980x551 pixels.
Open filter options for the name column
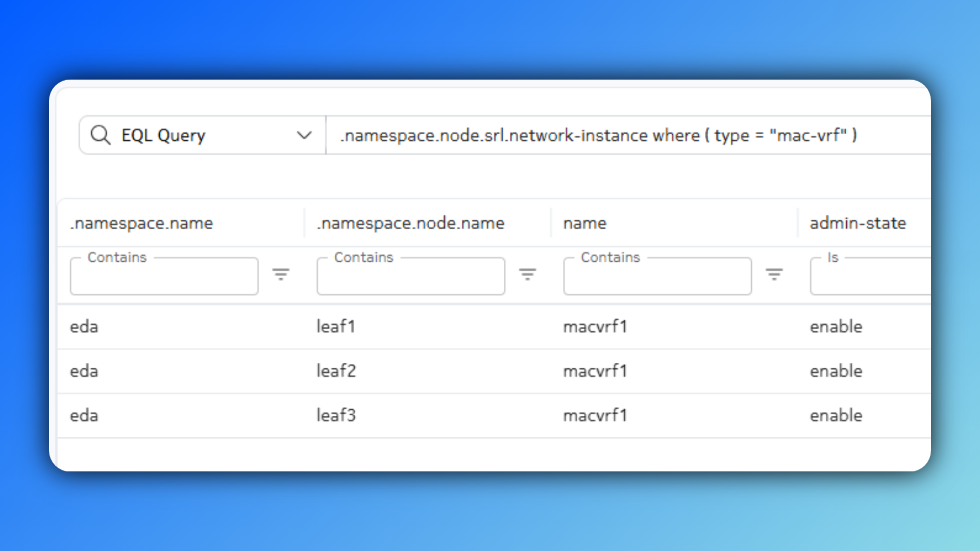point(774,275)
